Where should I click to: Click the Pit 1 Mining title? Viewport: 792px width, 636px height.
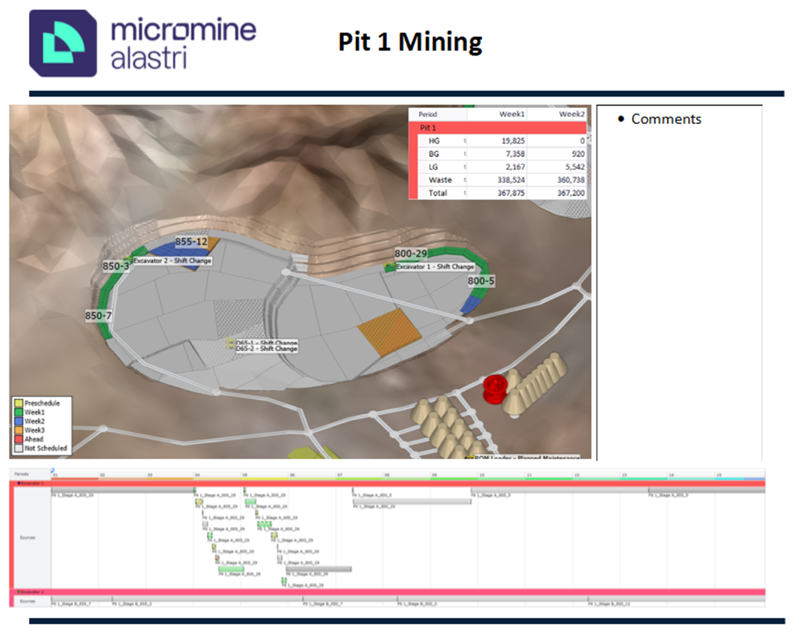410,41
